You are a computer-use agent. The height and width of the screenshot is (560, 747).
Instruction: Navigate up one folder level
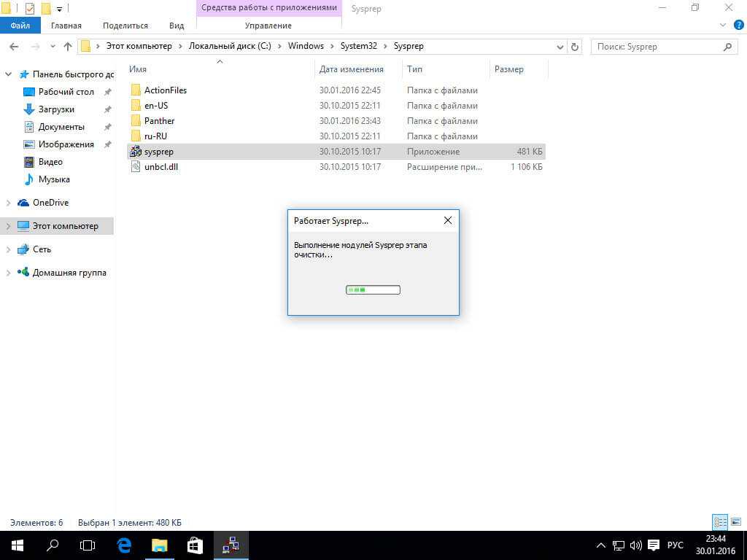(x=68, y=47)
